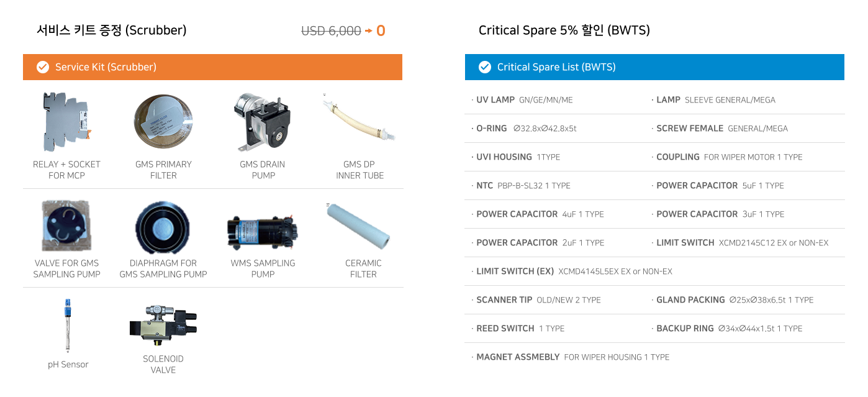Screen dimensions: 868x397
Task: Click the GMS drain pump picture
Action: coord(262,122)
